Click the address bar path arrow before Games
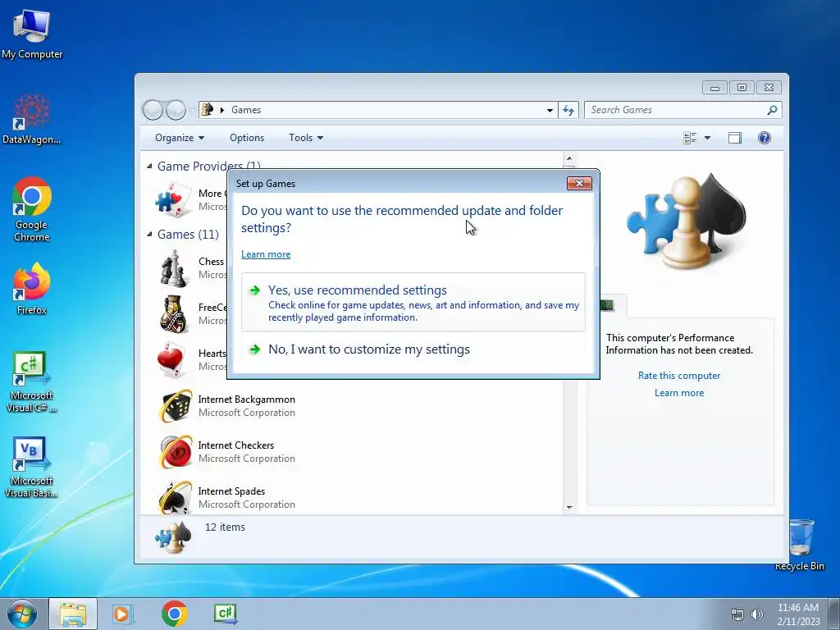The height and width of the screenshot is (630, 840). pyautogui.click(x=221, y=110)
